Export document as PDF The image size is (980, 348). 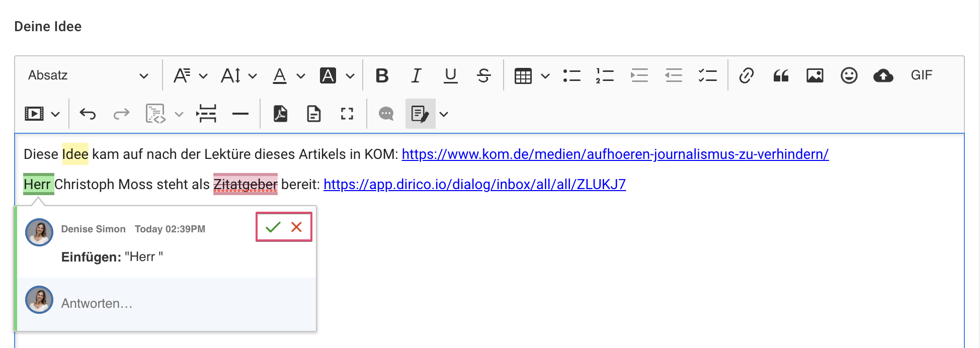(280, 114)
